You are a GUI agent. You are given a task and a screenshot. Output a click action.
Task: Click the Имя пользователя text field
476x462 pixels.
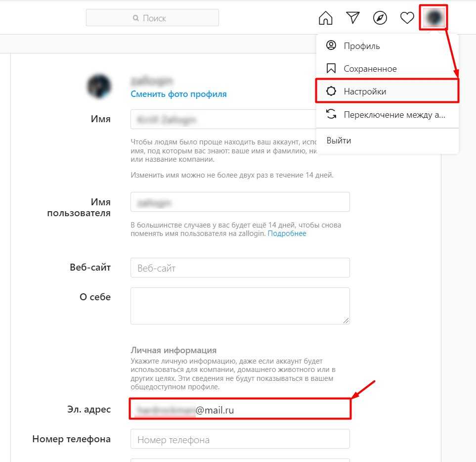point(240,202)
